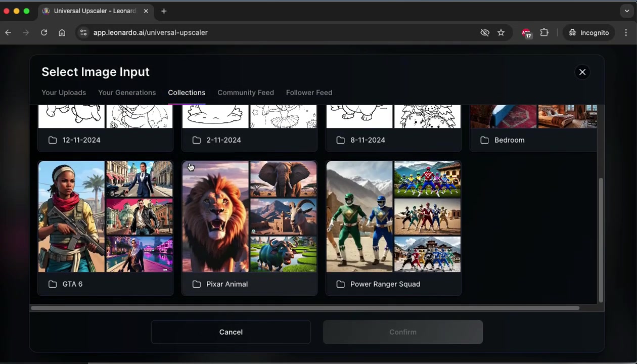637x364 pixels.
Task: Click the Select Image Input heading
Action: click(96, 72)
